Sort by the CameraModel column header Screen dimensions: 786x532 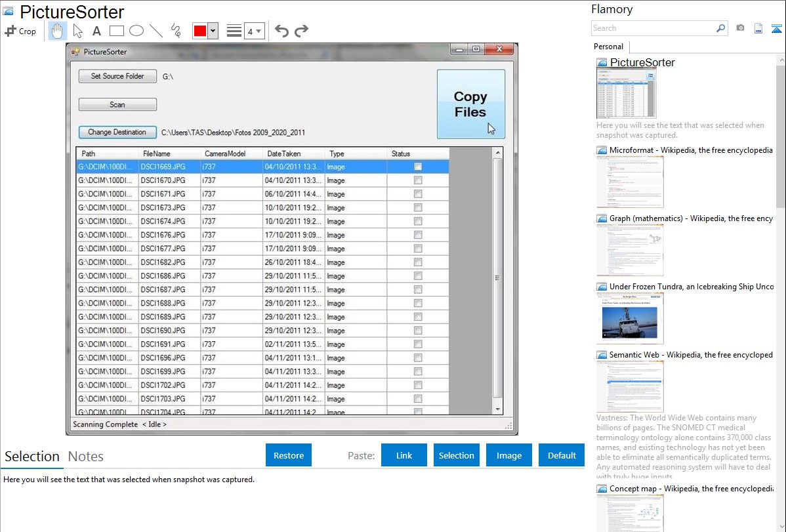[x=232, y=153]
